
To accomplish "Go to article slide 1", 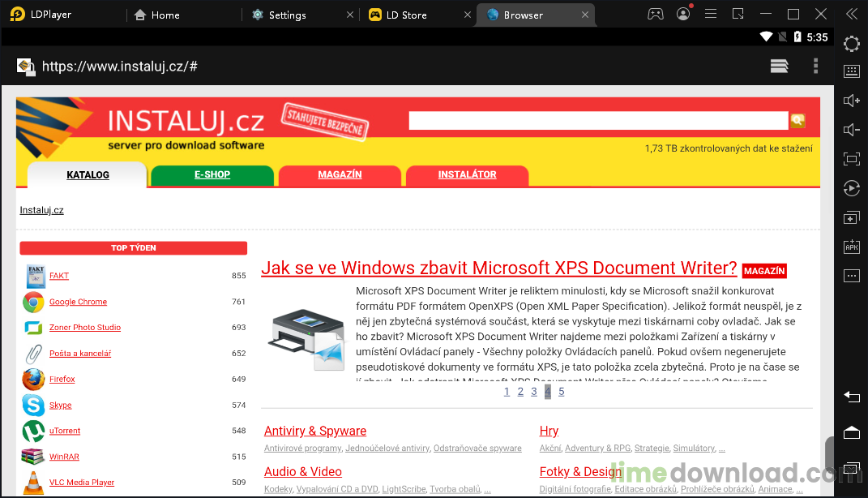I will click(507, 392).
